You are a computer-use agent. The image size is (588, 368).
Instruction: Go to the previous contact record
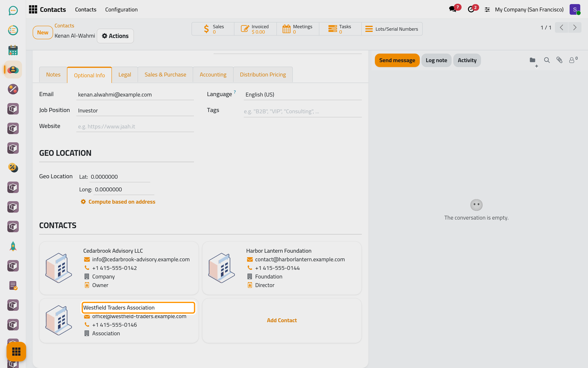(x=562, y=28)
